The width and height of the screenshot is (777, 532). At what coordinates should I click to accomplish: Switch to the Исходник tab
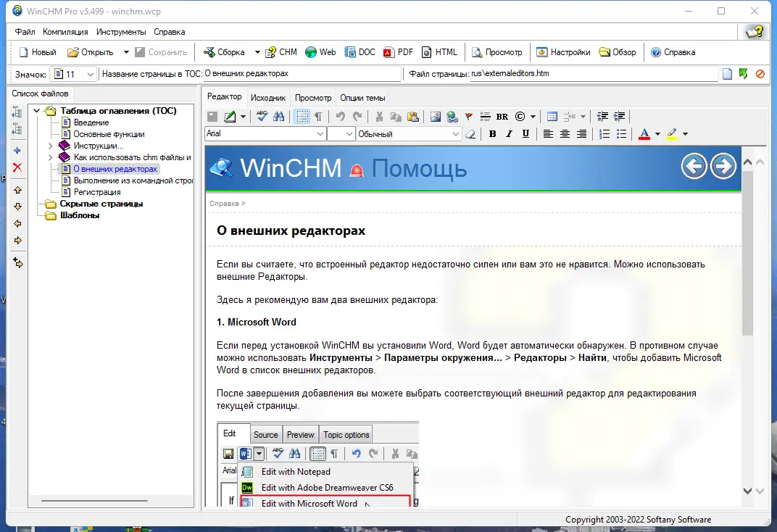[268, 98]
